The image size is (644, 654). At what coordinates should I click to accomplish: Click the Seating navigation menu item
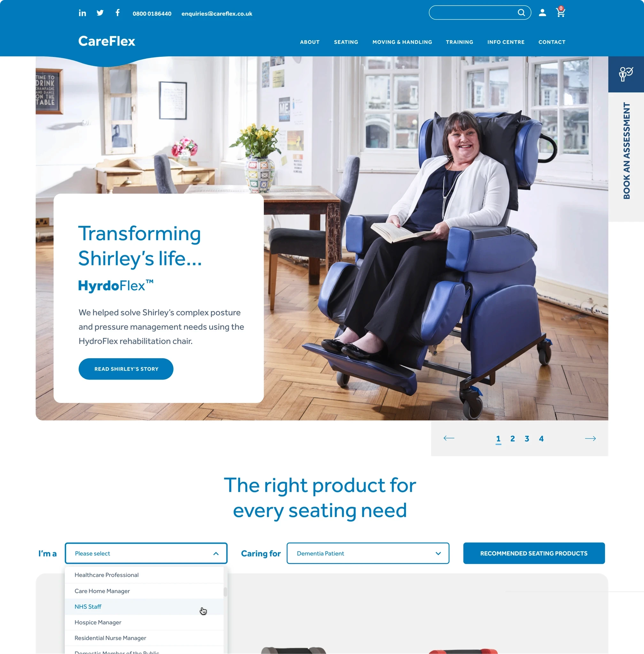coord(346,42)
